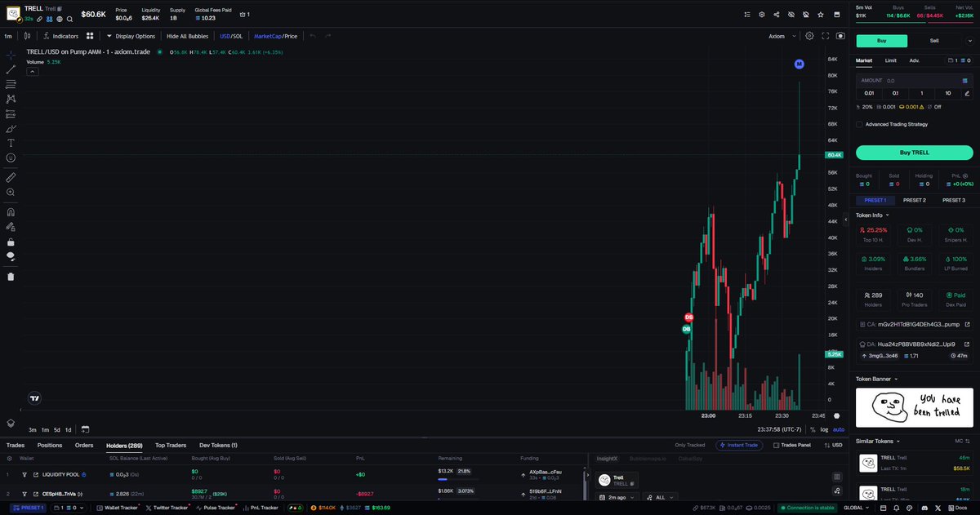
Task: Click the Buy TRELL button
Action: [914, 152]
